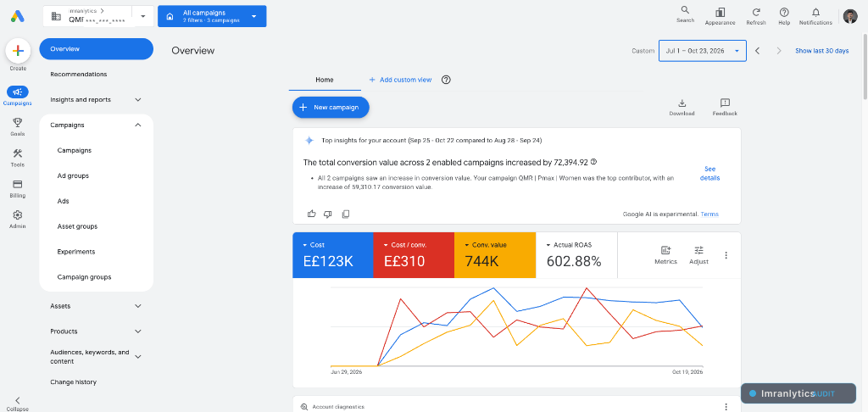
Task: Click the copy icon on insights card
Action: tap(346, 214)
